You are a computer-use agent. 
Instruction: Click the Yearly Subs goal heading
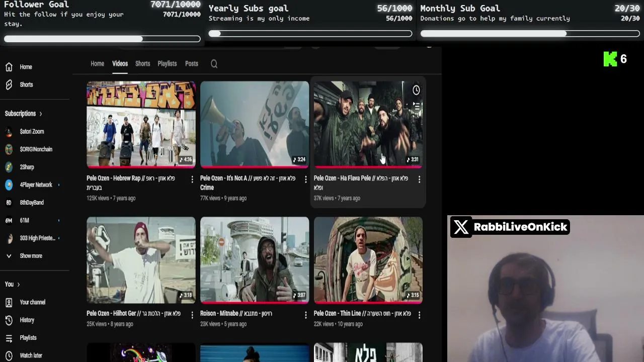click(x=249, y=8)
